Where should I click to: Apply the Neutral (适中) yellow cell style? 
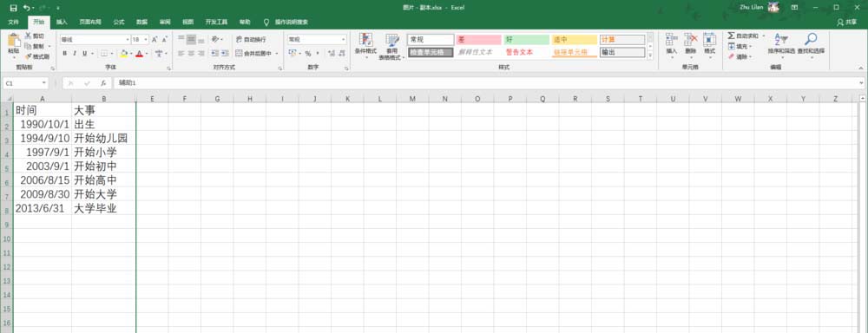click(x=574, y=40)
